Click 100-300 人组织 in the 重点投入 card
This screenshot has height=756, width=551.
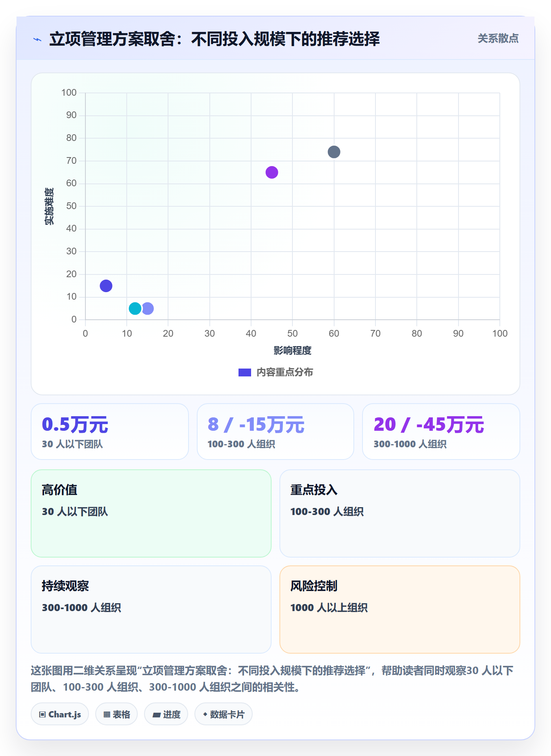[x=327, y=511]
